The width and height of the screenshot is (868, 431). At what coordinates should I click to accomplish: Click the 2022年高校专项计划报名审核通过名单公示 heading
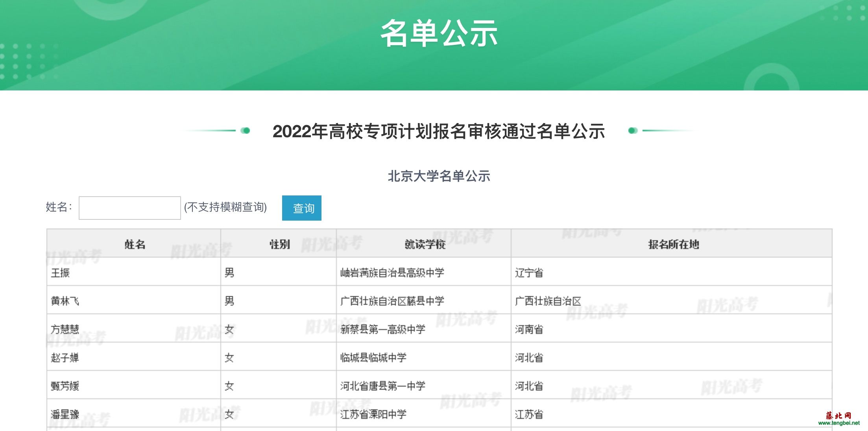pos(439,131)
